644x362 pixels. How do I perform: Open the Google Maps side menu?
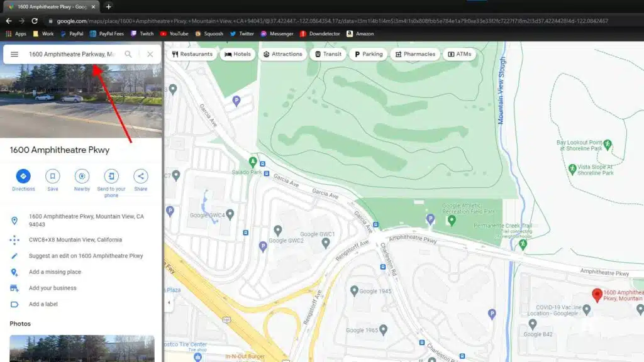point(13,54)
